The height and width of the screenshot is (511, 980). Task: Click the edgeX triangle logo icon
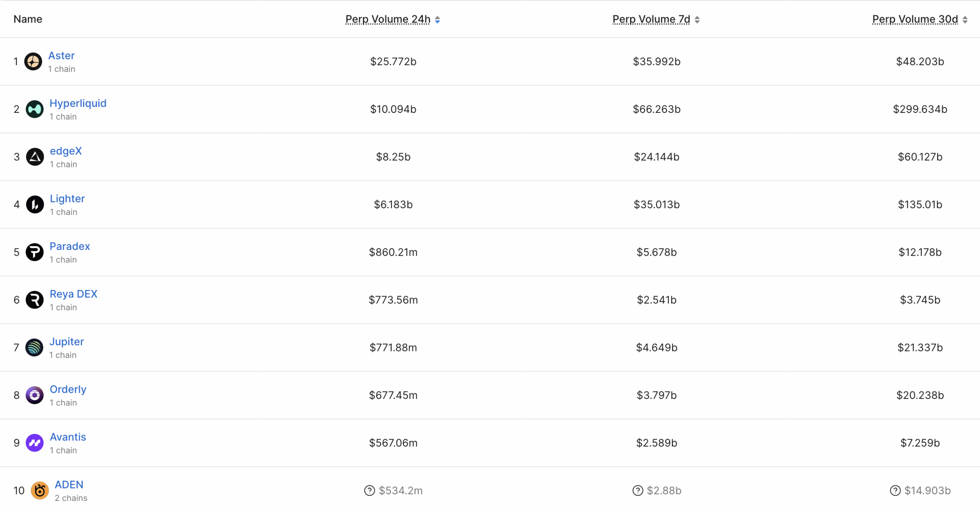pos(35,157)
